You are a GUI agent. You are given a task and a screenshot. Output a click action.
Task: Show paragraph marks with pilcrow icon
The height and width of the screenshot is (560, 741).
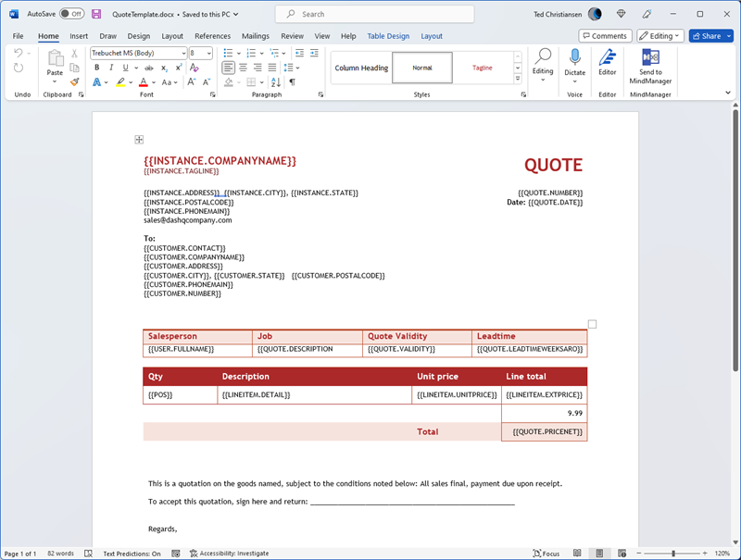[292, 81]
